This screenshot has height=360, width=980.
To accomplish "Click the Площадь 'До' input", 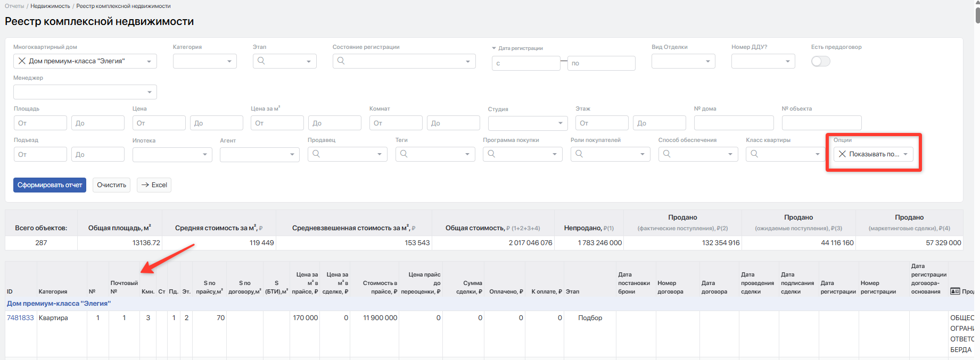I will click(98, 123).
